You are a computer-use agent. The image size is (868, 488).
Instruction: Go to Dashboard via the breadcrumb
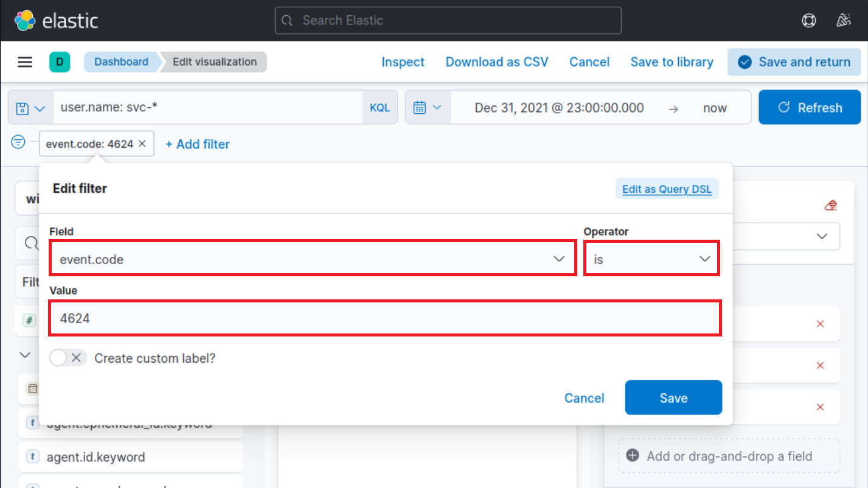tap(120, 61)
